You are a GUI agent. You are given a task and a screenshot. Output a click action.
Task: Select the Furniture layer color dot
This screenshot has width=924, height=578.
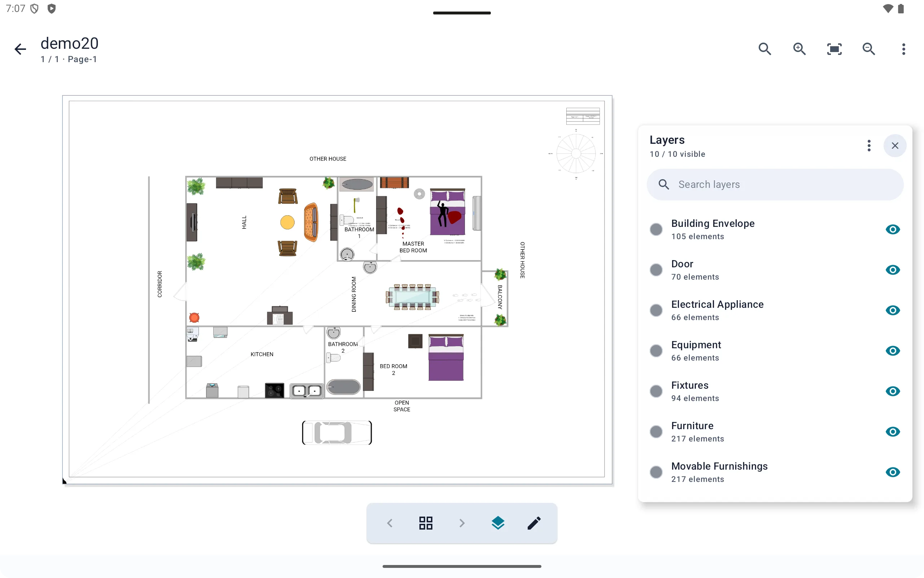pos(656,432)
